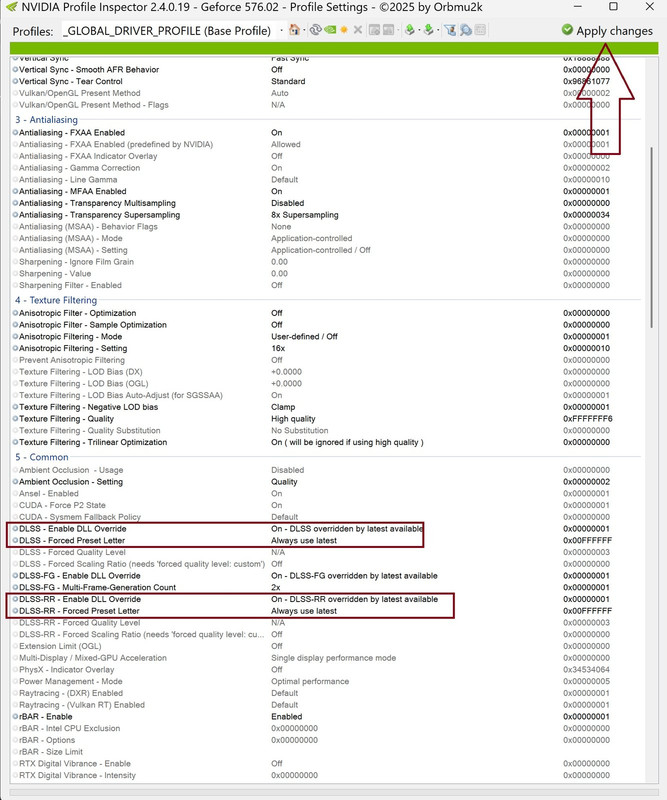Click the gear marker beside Ambient Occlusion - Setting
Viewport: 667px width, 800px height.
15,482
